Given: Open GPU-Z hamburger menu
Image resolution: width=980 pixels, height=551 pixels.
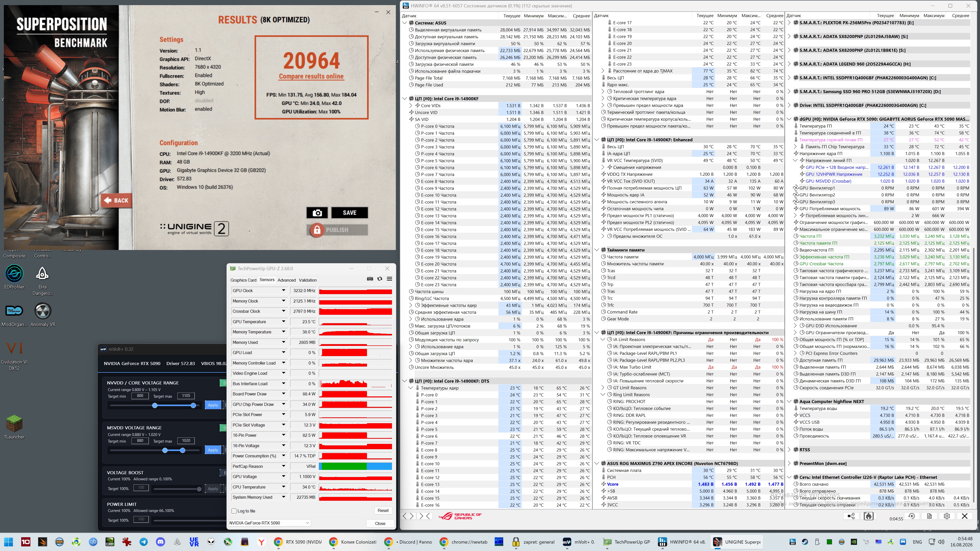Looking at the screenshot, I should (x=389, y=279).
